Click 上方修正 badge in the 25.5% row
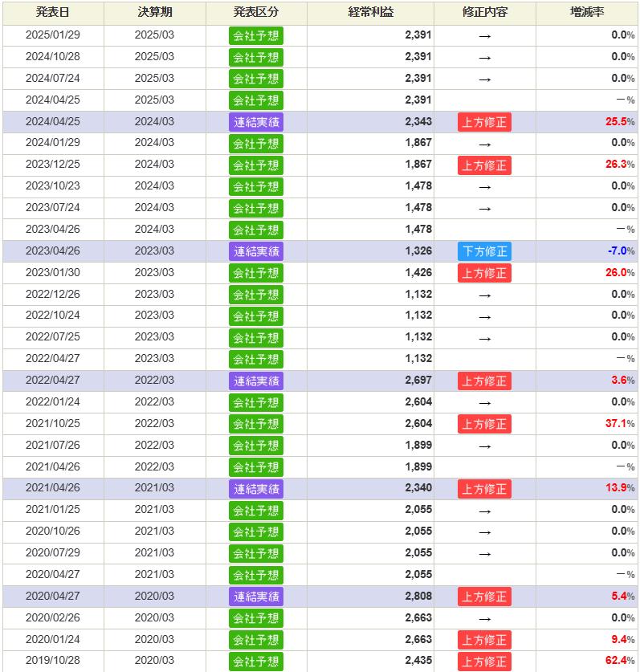This screenshot has height=672, width=640. pos(484,122)
